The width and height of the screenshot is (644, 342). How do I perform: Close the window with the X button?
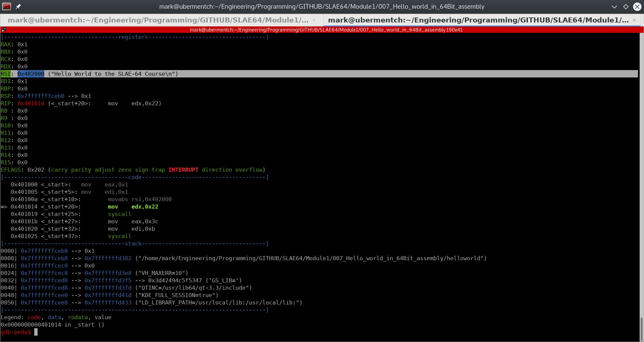[637, 7]
